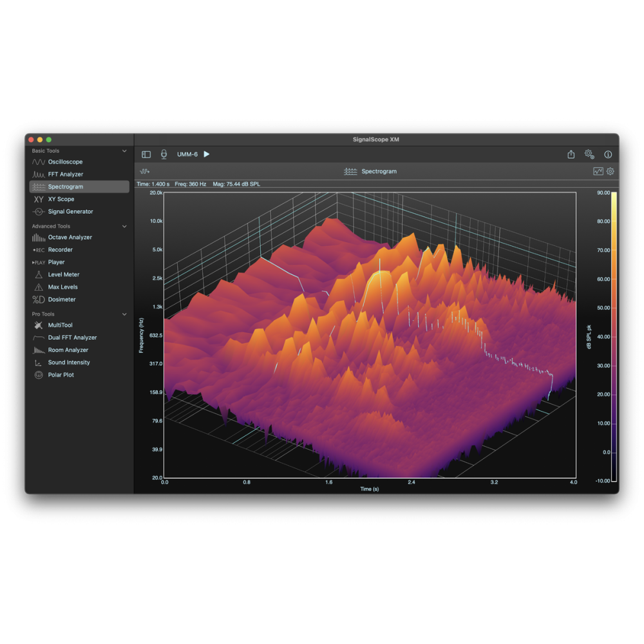
Task: Collapse the Pro Tools section
Action: (x=124, y=314)
